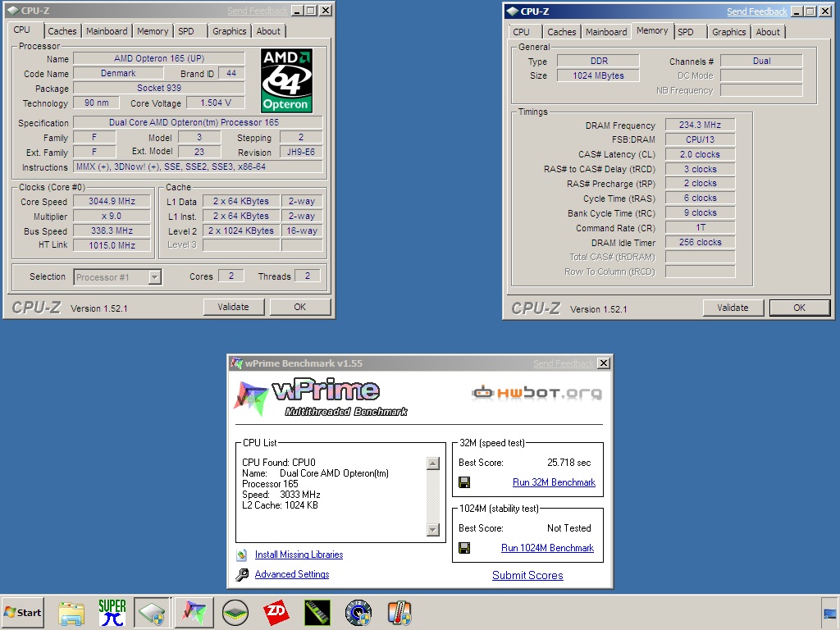
Task: Click the FSB:DRAM value CPU/13
Action: pos(701,139)
